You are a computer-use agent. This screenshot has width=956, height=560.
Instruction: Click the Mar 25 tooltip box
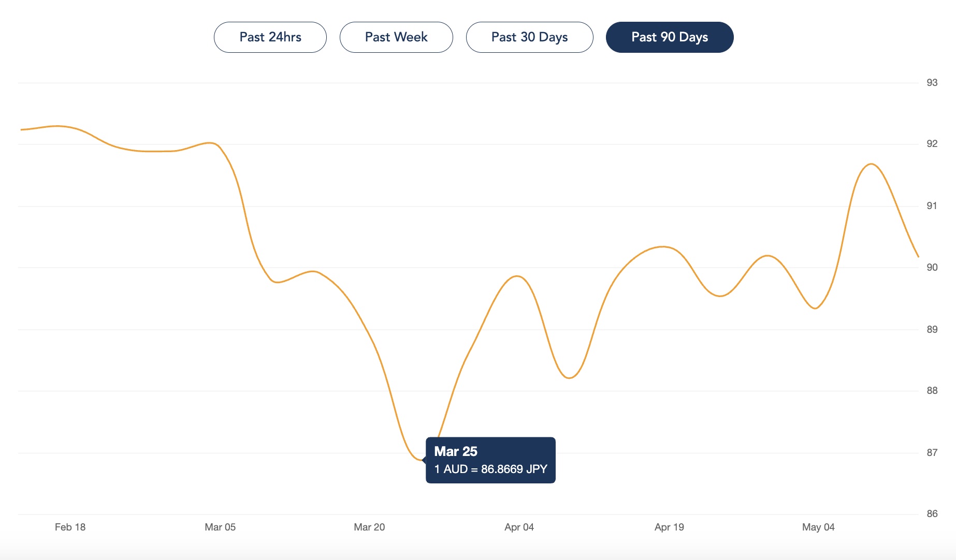tap(490, 460)
